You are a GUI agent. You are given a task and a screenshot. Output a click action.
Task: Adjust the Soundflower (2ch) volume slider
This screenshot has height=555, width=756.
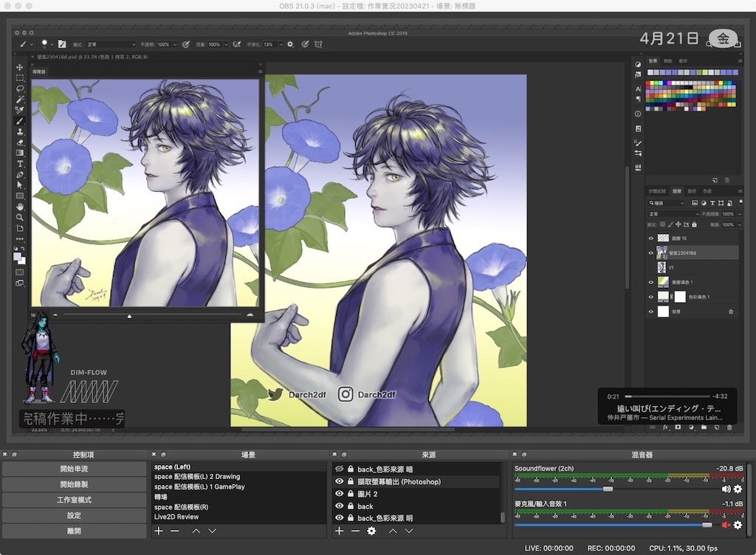[608, 489]
